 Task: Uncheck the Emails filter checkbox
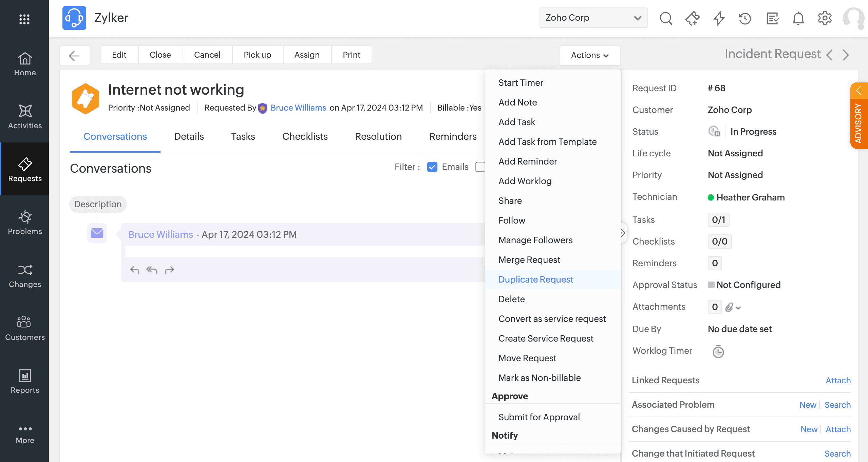coord(432,167)
